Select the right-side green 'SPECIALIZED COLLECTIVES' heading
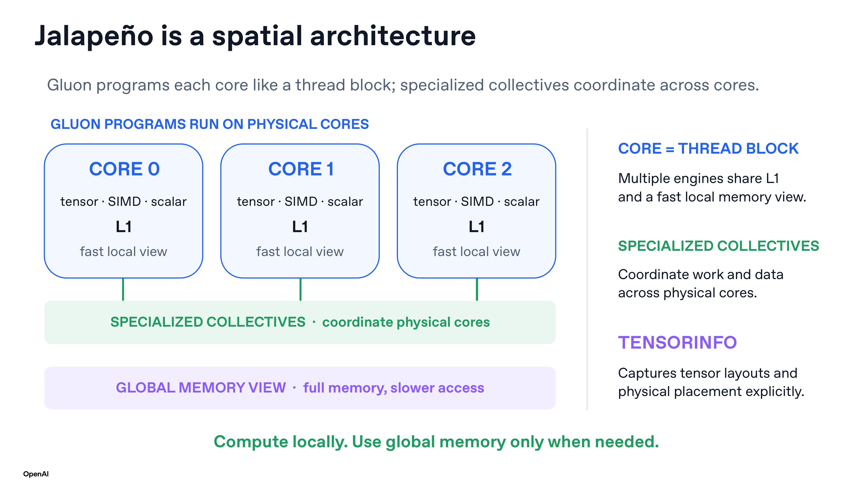Screen dimensions: 868x489 pos(719,246)
